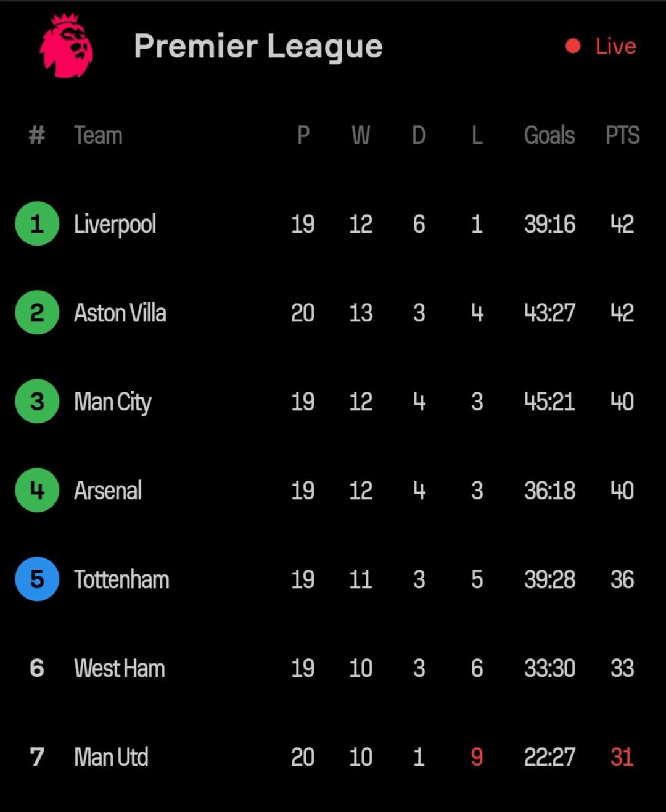Click the Premier League lion logo
This screenshot has height=812, width=666.
67,46
